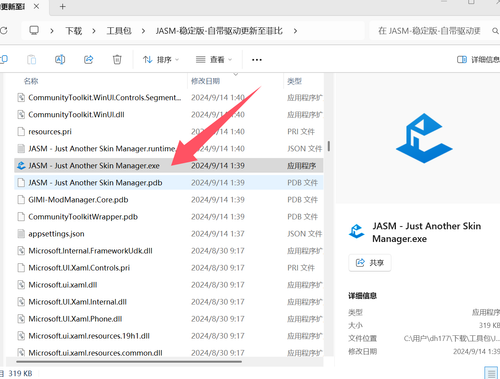Select Microsoft.UI.Xaml.Internal.dll file
This screenshot has height=379, width=500.
(169, 302)
